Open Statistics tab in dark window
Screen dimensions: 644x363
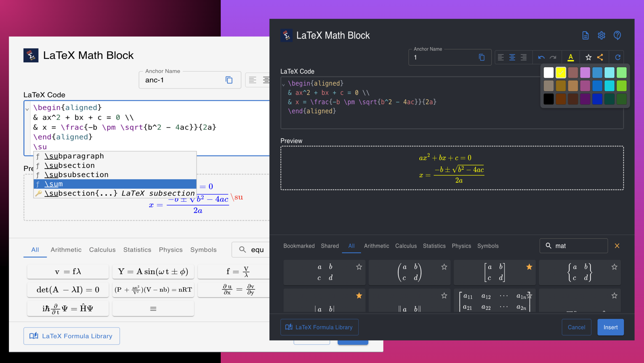[434, 246]
